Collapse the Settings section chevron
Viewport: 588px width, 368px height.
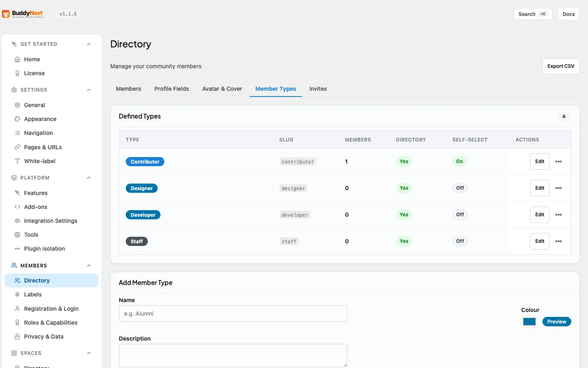point(89,90)
